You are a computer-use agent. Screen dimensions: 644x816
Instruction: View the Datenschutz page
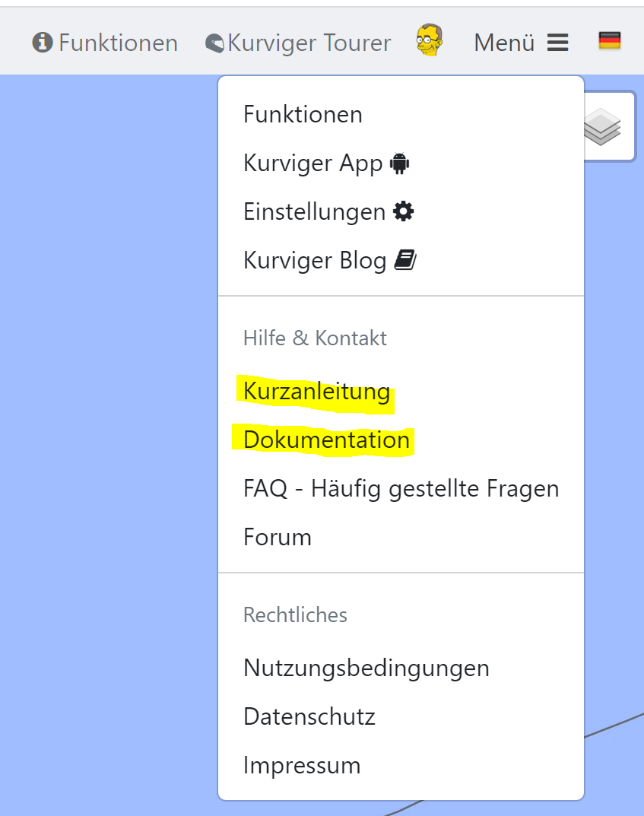[x=309, y=716]
